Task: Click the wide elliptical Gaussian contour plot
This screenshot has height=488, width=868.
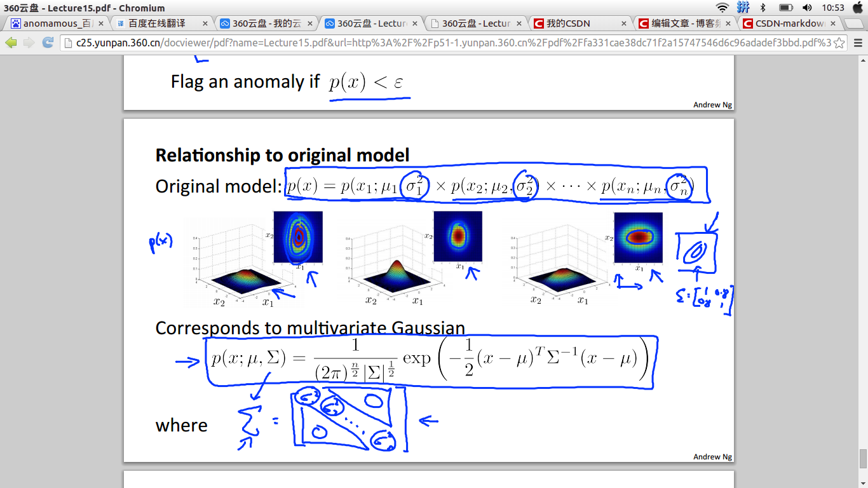Action: 638,236
